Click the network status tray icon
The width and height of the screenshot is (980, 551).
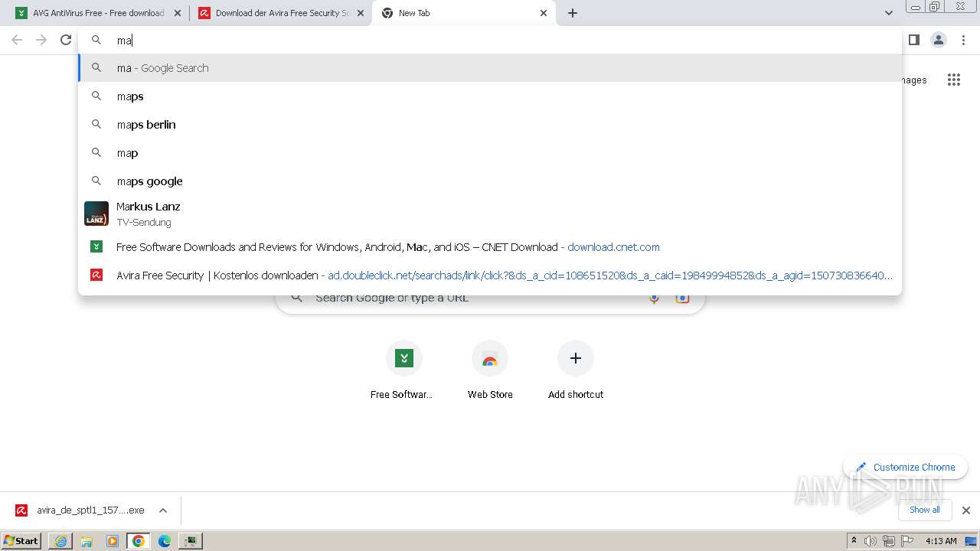[x=889, y=541]
